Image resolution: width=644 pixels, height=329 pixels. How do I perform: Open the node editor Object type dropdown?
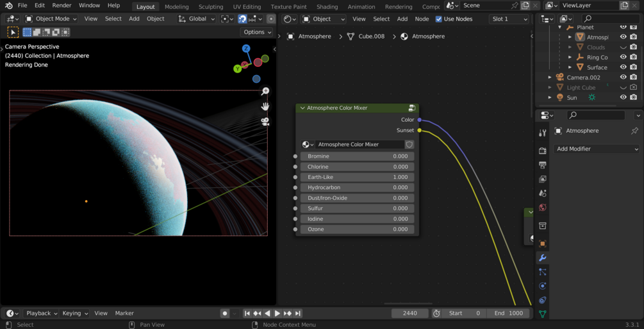click(323, 19)
